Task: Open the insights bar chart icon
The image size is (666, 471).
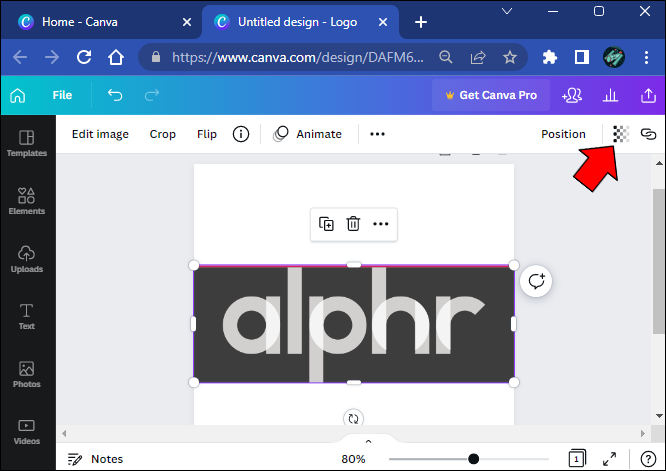Action: point(610,95)
